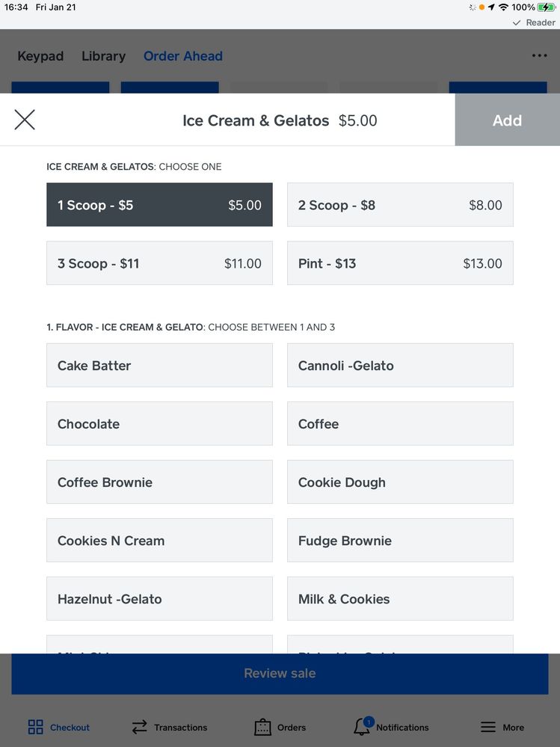Toggle the Cake Batter flavor
The height and width of the screenshot is (747, 560).
[159, 366]
